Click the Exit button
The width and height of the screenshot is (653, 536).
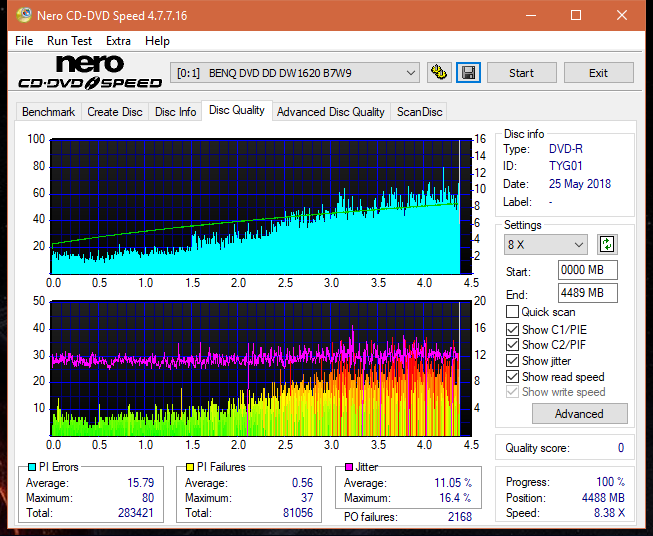coord(598,73)
